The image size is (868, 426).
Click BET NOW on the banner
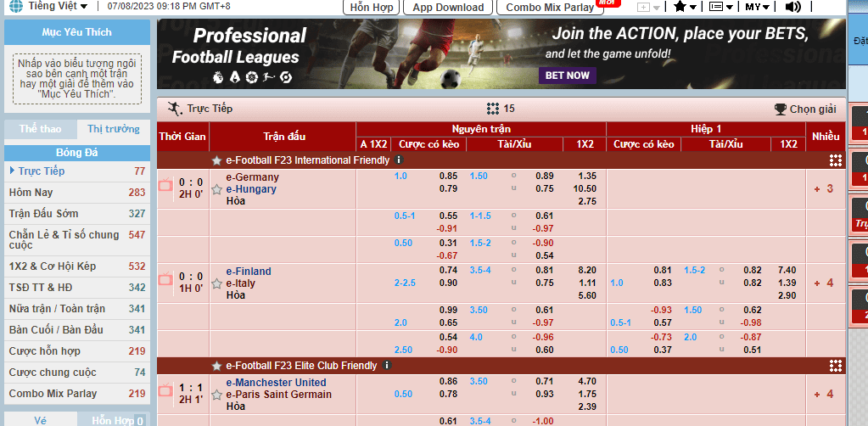click(568, 76)
